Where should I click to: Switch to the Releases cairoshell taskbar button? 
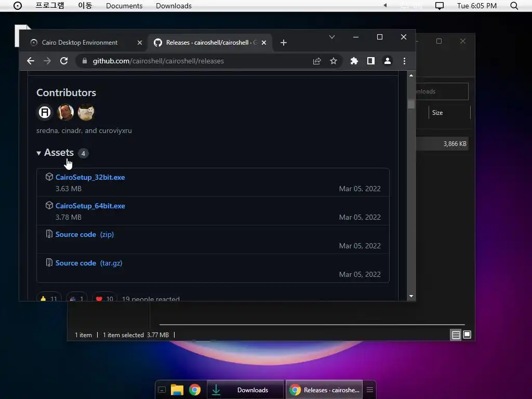(324, 390)
